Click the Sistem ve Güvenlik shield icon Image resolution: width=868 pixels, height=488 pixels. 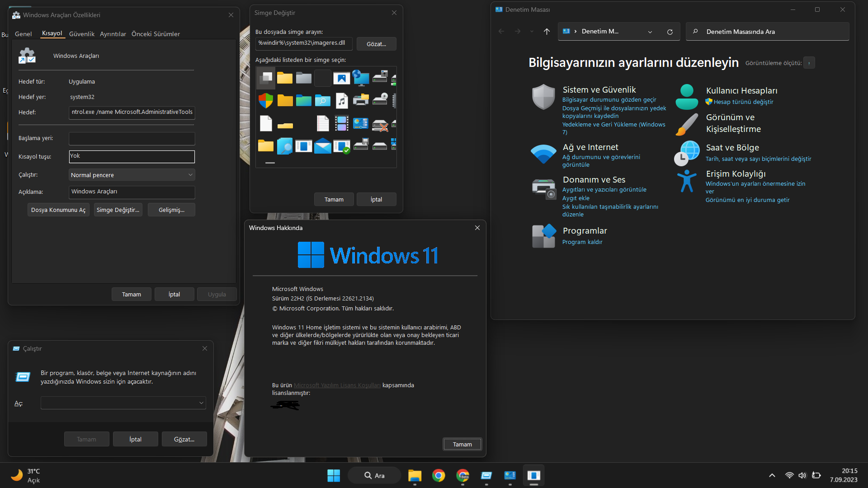pos(543,97)
